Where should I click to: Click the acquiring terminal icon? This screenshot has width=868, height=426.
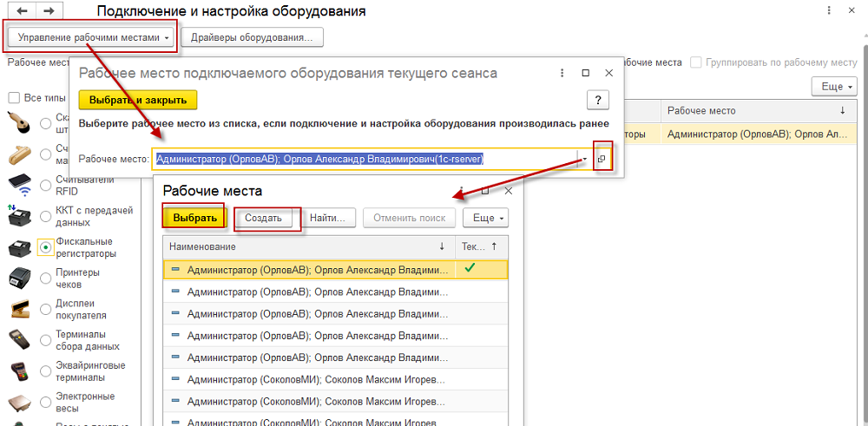(x=19, y=372)
